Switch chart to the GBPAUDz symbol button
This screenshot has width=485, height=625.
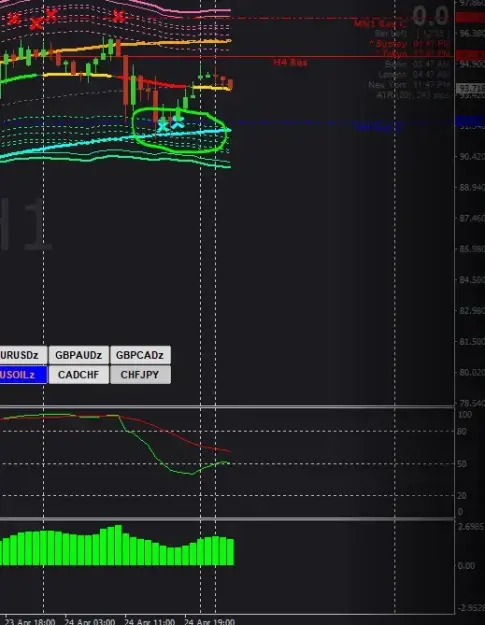click(x=79, y=355)
